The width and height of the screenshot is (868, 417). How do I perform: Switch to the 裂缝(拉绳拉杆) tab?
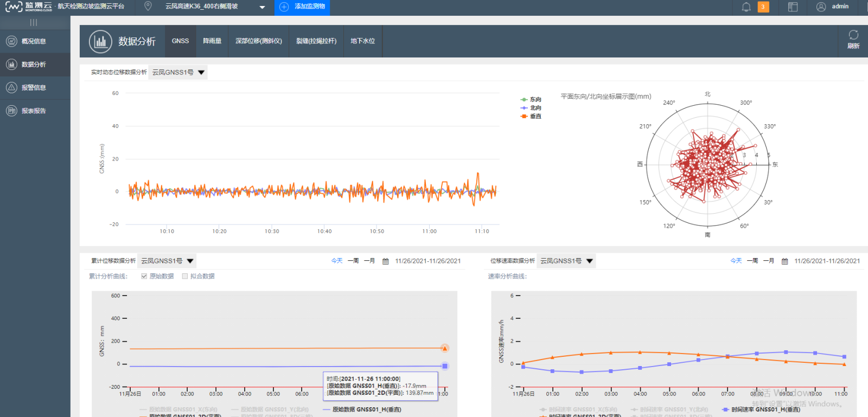tap(316, 41)
